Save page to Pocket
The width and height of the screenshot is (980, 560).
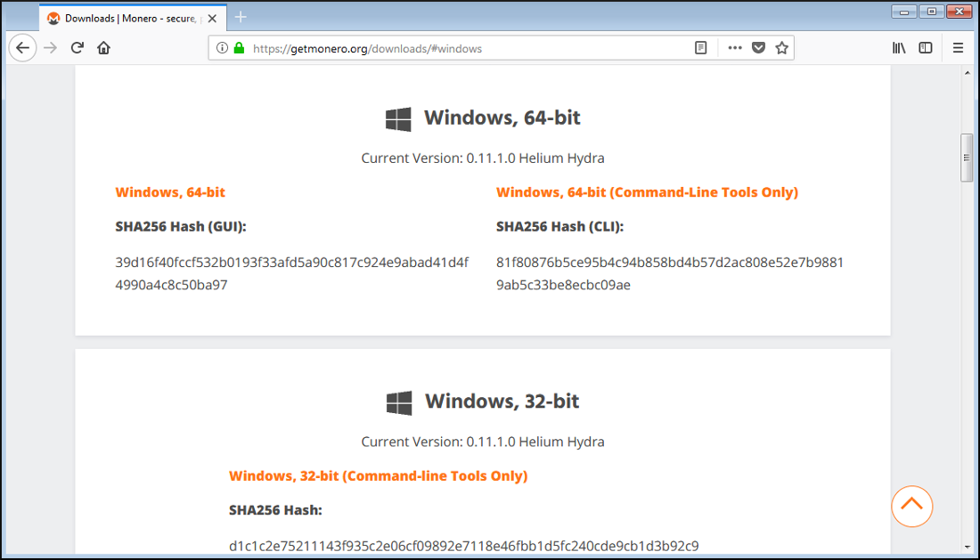click(x=759, y=48)
